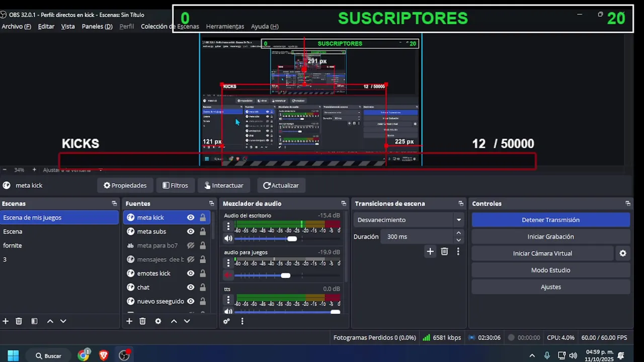Undock the Fuentes panel
This screenshot has width=644, height=362.
click(x=211, y=204)
